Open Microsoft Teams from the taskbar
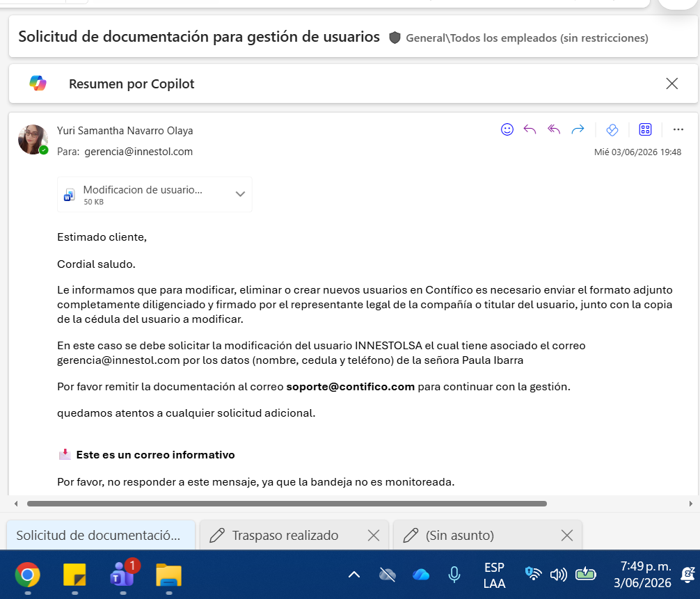This screenshot has width=700, height=599. [122, 574]
